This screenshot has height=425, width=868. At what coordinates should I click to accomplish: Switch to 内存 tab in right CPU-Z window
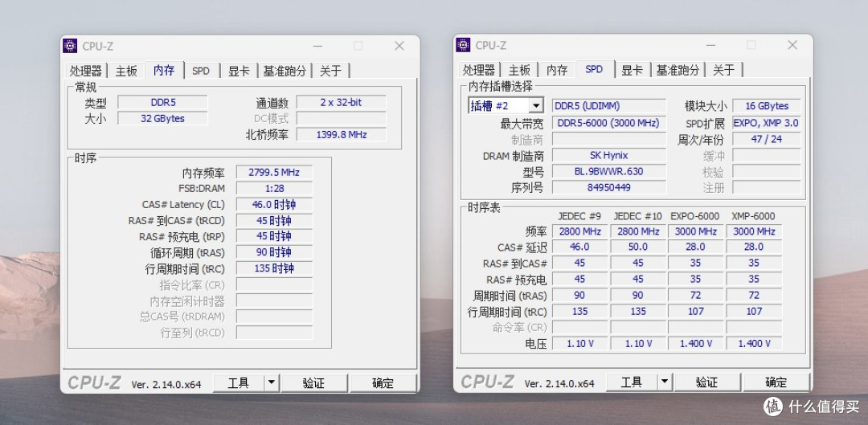[557, 70]
